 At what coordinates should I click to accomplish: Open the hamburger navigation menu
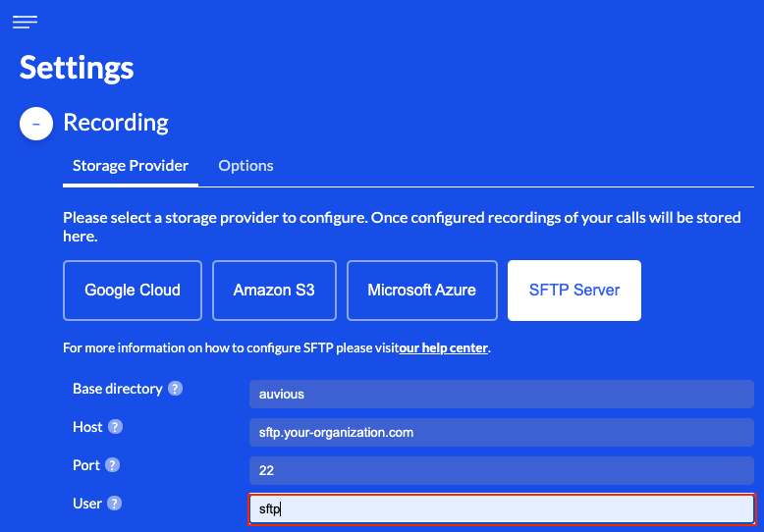click(25, 22)
